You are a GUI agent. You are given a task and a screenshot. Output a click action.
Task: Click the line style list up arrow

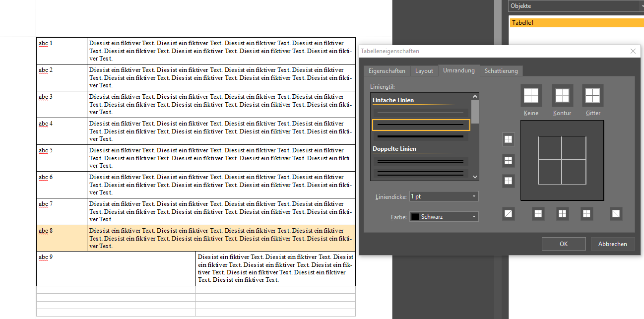(475, 96)
